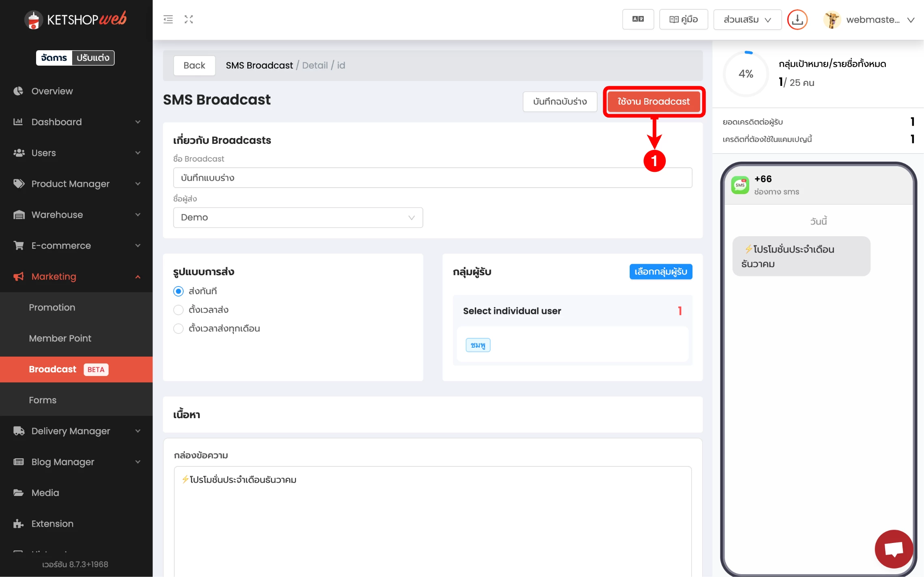Click the sidebar collapse menu icon
This screenshot has width=924, height=577.
(168, 19)
